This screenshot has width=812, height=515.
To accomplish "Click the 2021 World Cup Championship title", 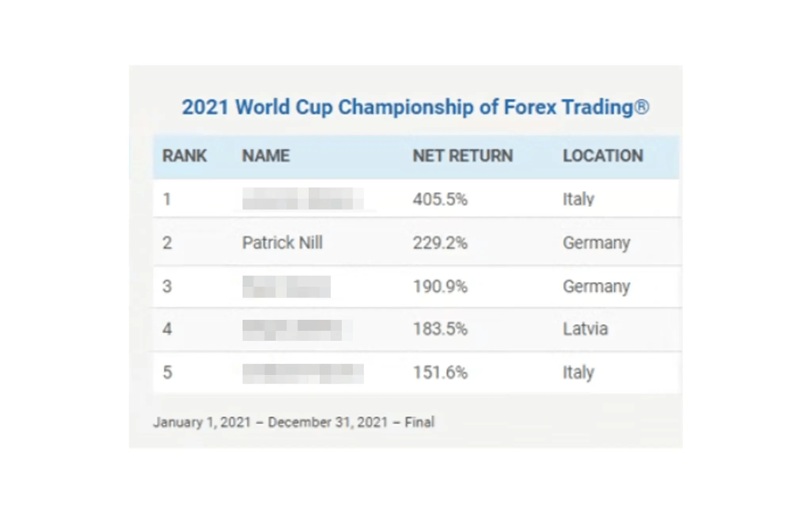I will pyautogui.click(x=415, y=107).
